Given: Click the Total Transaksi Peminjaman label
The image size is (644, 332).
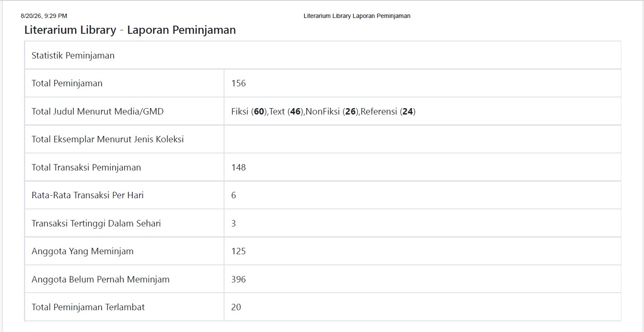Looking at the screenshot, I should pyautogui.click(x=86, y=167).
